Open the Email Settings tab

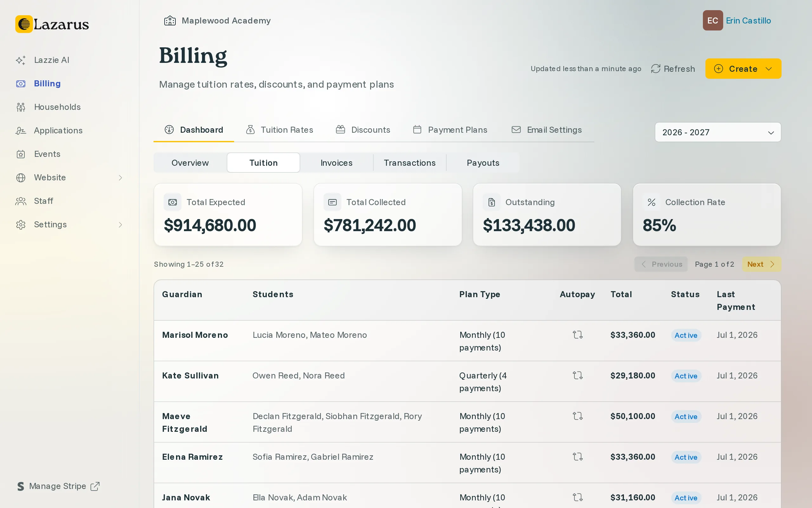tap(547, 130)
